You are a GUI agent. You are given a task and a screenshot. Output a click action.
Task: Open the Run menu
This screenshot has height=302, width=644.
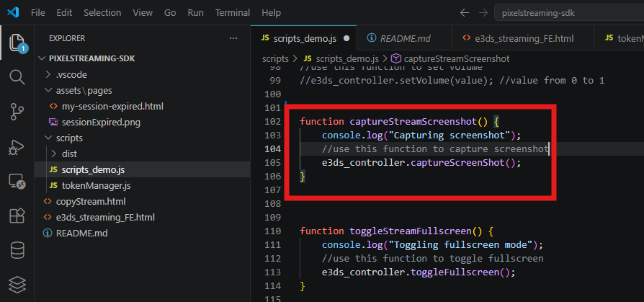click(195, 13)
